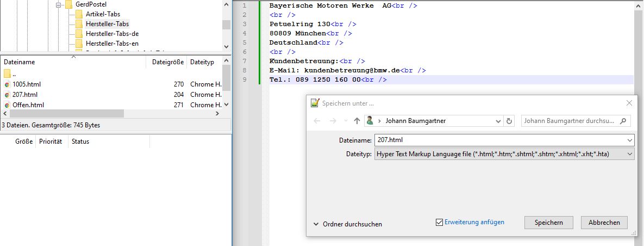This screenshot has width=644, height=246.
Task: Click right arrow of file list horizontal scrollbar
Action: point(217,114)
